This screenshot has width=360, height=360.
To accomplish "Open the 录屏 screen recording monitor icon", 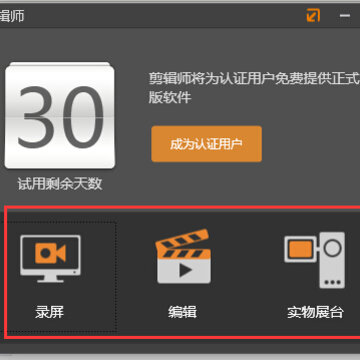I will pyautogui.click(x=50, y=258).
